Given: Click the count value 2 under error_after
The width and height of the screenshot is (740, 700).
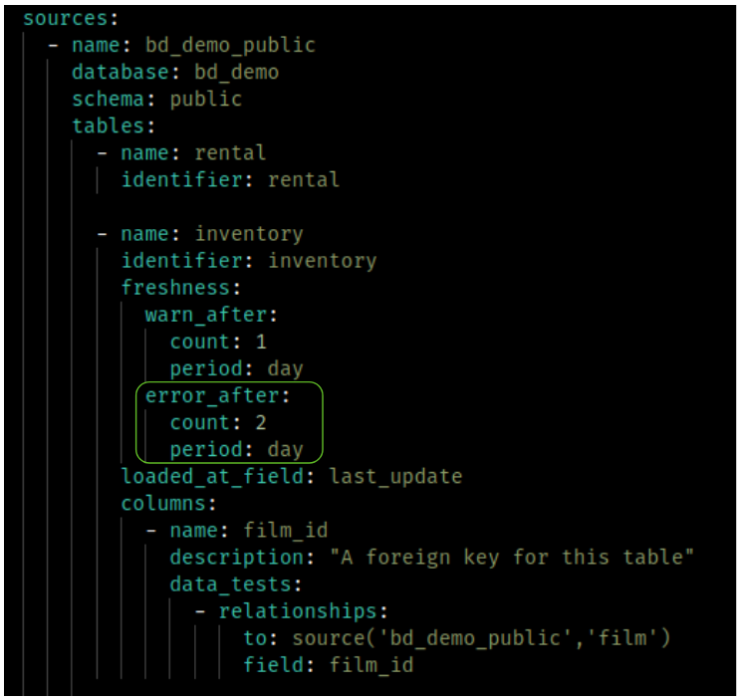Looking at the screenshot, I should coord(261,422).
